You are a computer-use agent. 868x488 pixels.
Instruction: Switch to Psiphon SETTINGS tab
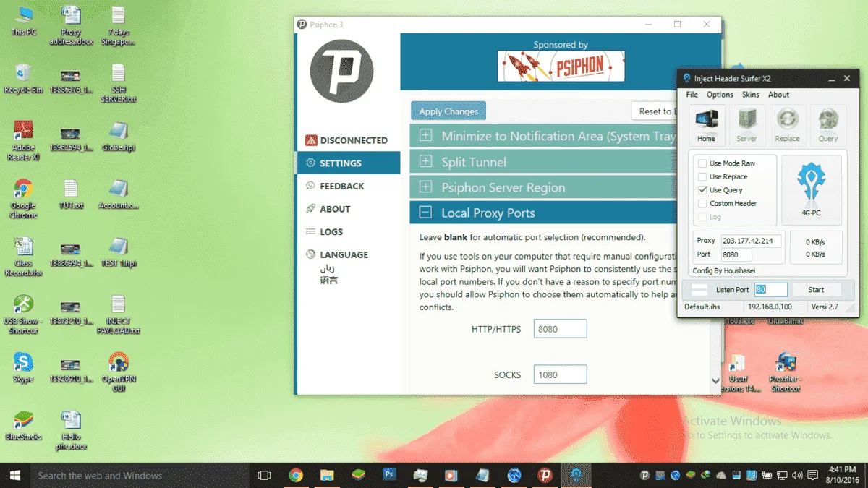coord(348,163)
